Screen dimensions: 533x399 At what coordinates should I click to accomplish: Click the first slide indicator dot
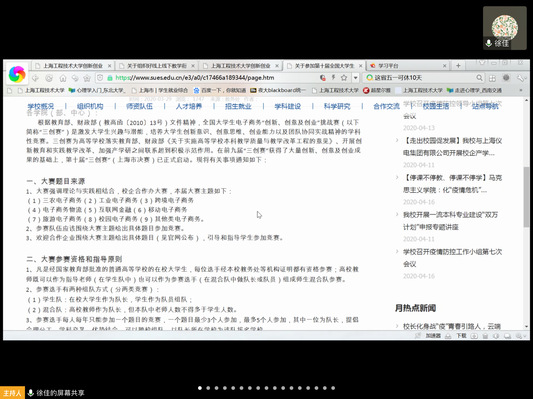click(x=200, y=388)
